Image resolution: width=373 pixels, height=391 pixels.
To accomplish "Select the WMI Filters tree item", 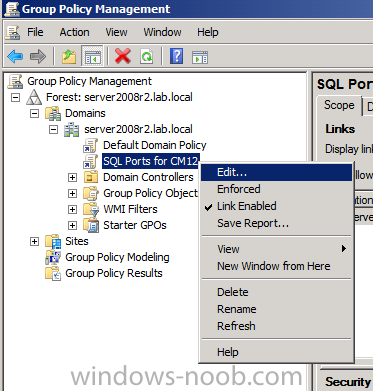I will [130, 209].
